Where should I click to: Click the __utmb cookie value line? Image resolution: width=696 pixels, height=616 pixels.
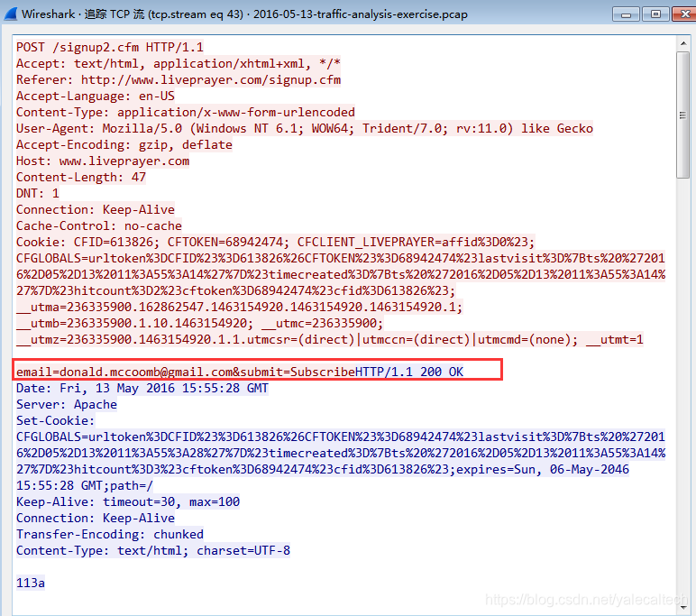click(x=200, y=323)
